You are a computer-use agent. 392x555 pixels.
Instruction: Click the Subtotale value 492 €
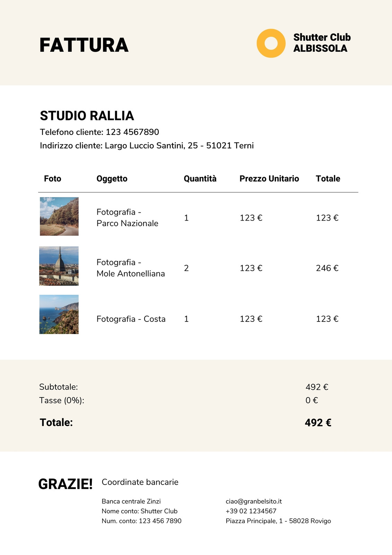[x=317, y=387]
